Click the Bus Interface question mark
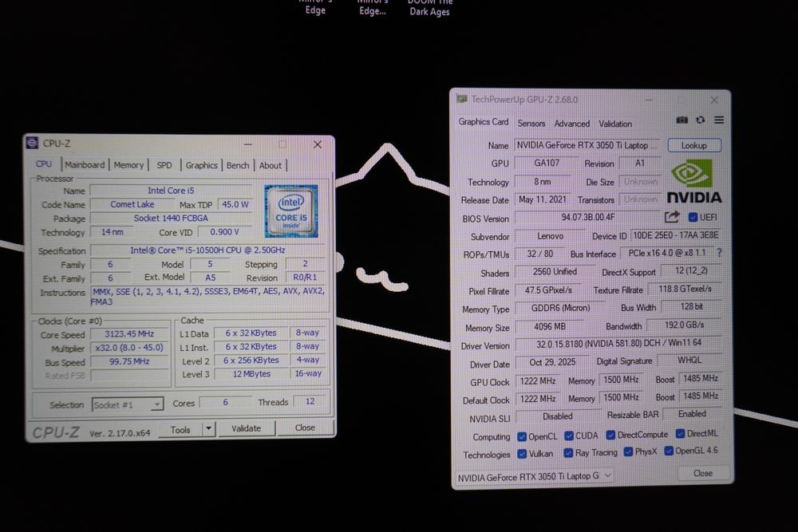 (x=719, y=252)
